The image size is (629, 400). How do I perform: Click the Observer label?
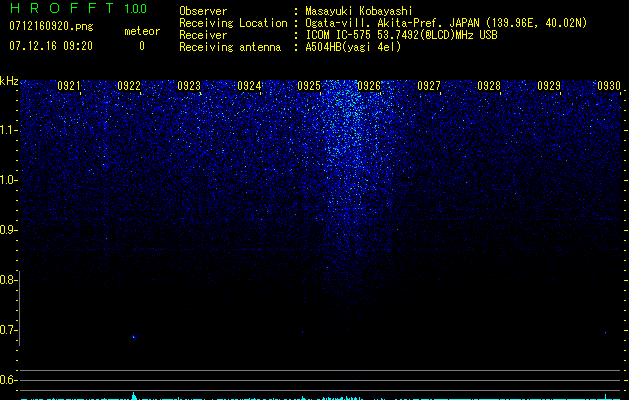click(203, 11)
